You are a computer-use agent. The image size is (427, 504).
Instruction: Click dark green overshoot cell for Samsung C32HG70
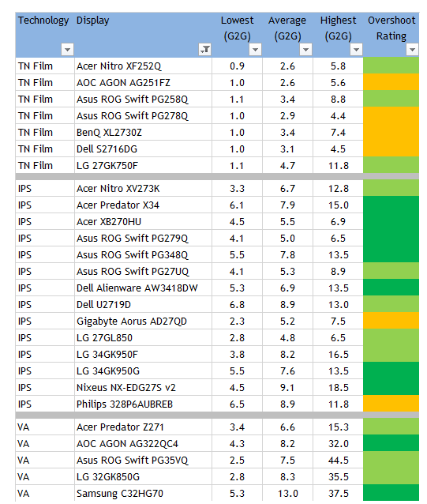(x=391, y=494)
